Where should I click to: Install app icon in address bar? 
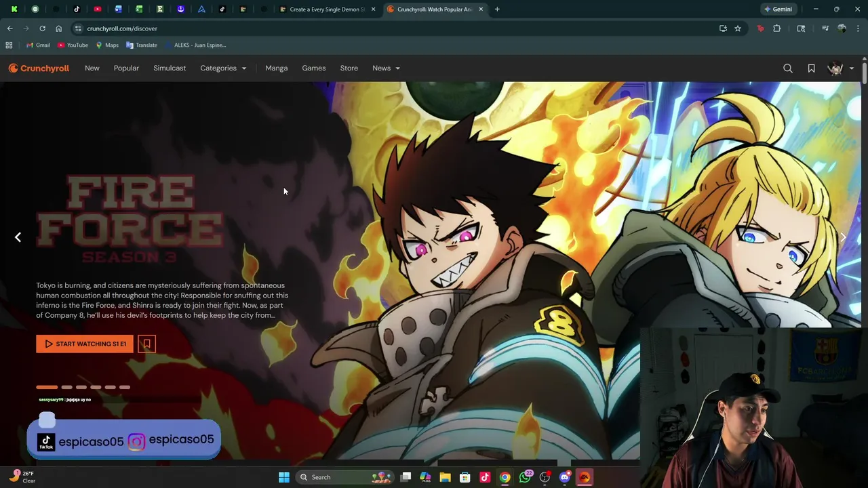723,28
